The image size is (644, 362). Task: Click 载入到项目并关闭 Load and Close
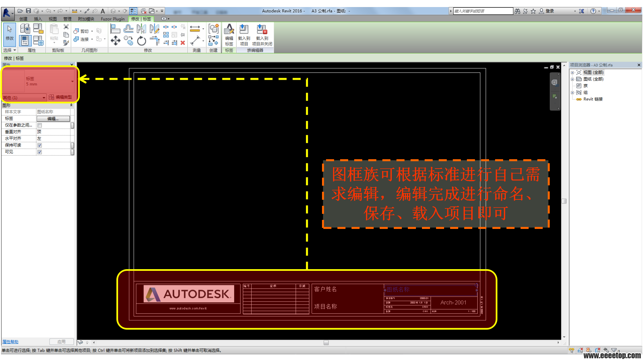262,35
